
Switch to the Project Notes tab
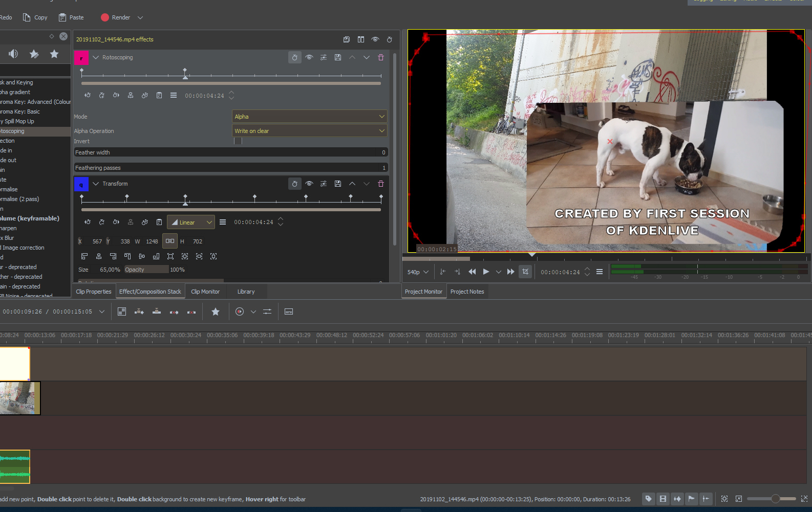pos(467,292)
